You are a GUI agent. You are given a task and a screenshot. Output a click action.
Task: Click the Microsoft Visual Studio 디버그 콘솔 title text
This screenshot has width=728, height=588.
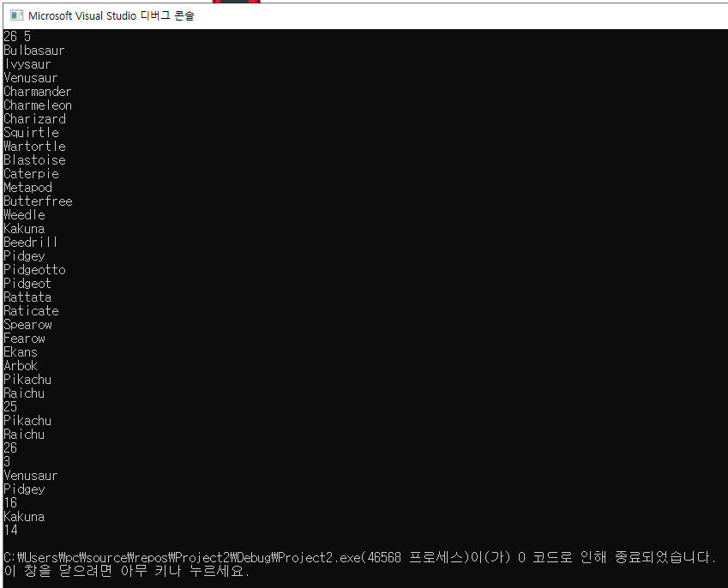[111, 15]
